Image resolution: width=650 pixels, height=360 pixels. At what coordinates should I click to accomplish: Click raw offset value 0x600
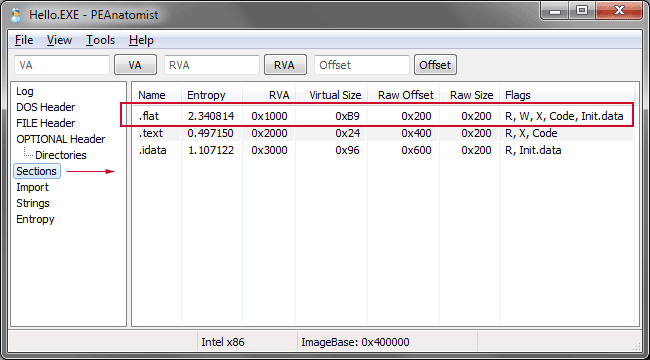coord(416,150)
